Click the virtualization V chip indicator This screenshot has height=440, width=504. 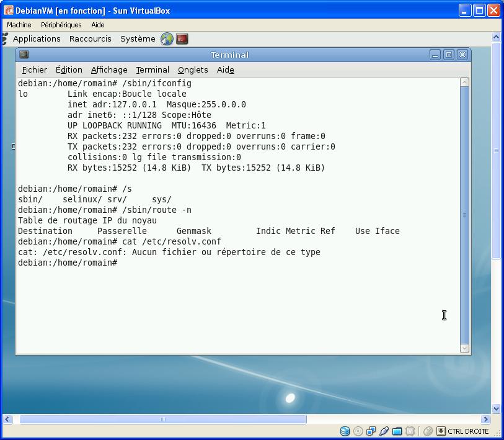pos(410,431)
